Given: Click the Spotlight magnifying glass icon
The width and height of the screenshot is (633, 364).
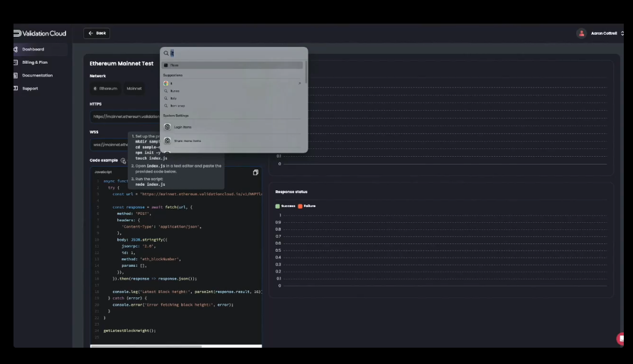Looking at the screenshot, I should pos(166,53).
